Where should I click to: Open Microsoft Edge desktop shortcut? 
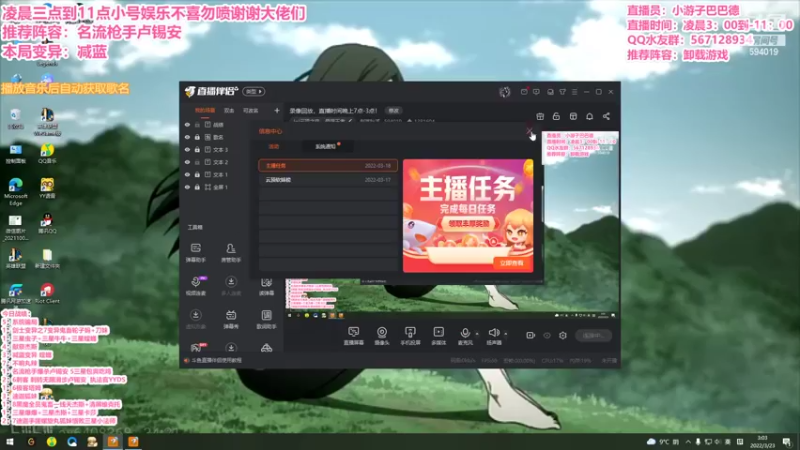click(15, 191)
